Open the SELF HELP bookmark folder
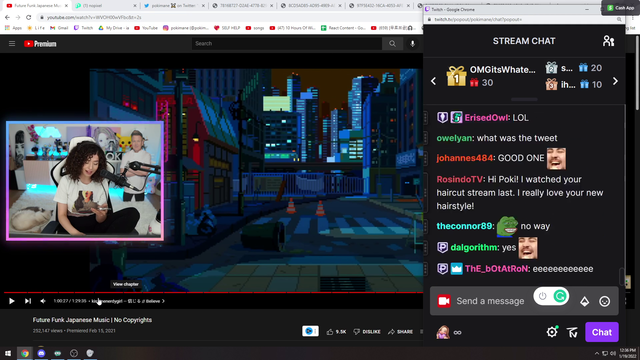This screenshot has width=640, height=360. click(227, 28)
